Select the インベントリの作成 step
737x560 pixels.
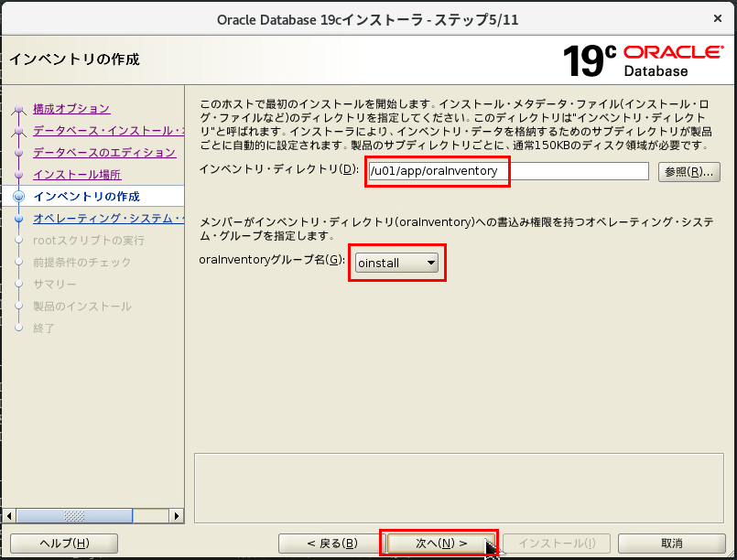(86, 197)
